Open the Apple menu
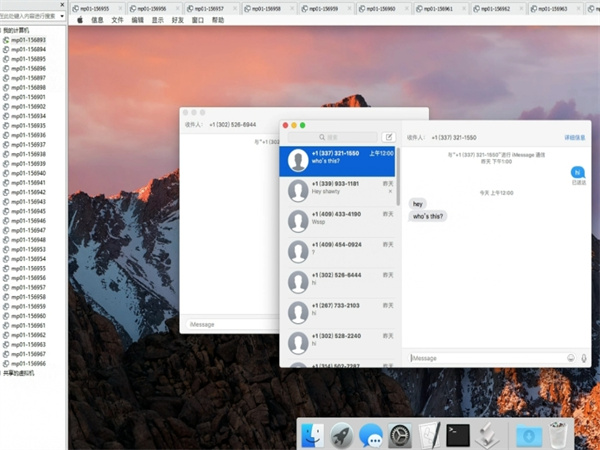This screenshot has height=450, width=600. pyautogui.click(x=78, y=19)
